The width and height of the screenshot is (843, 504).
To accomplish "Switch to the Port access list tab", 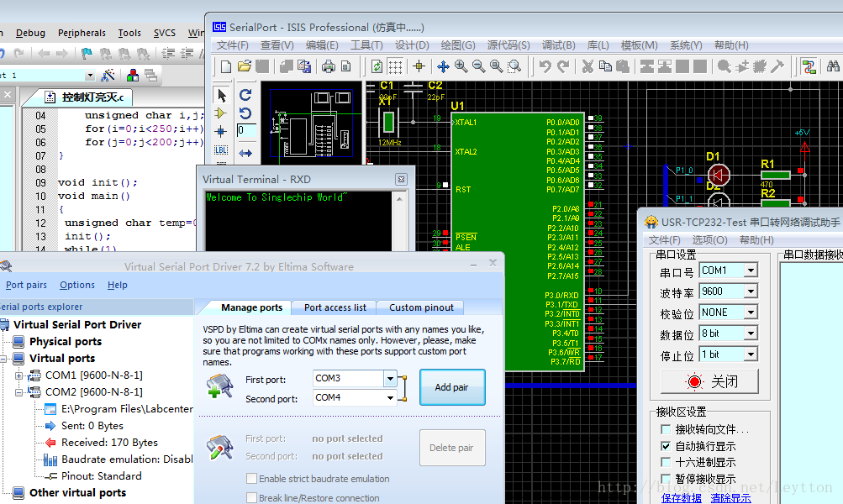I will [x=335, y=307].
